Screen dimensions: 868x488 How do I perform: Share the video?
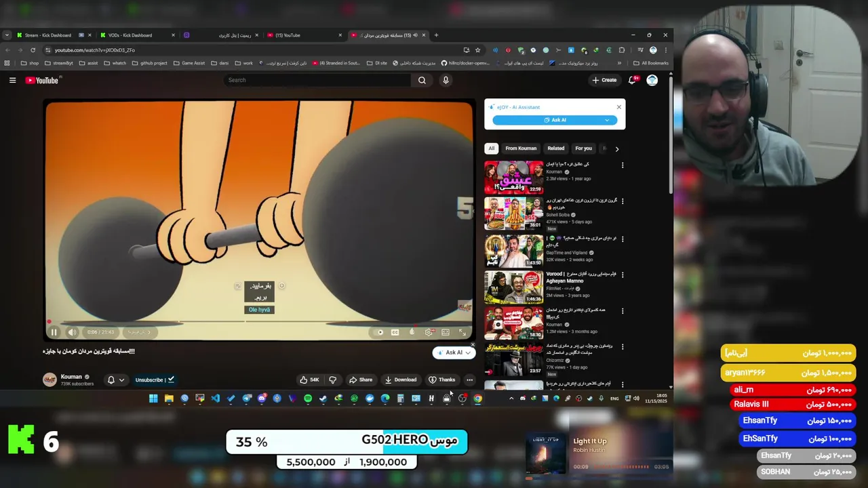click(x=361, y=380)
